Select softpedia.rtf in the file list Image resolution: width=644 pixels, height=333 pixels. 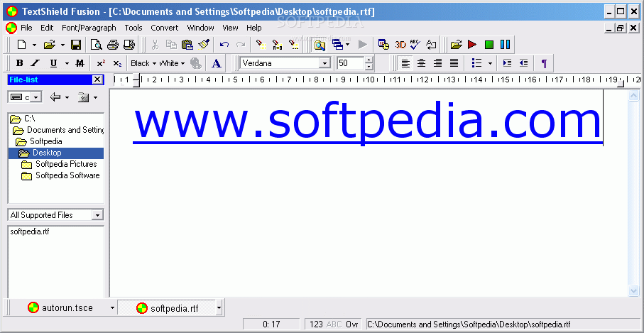click(30, 231)
